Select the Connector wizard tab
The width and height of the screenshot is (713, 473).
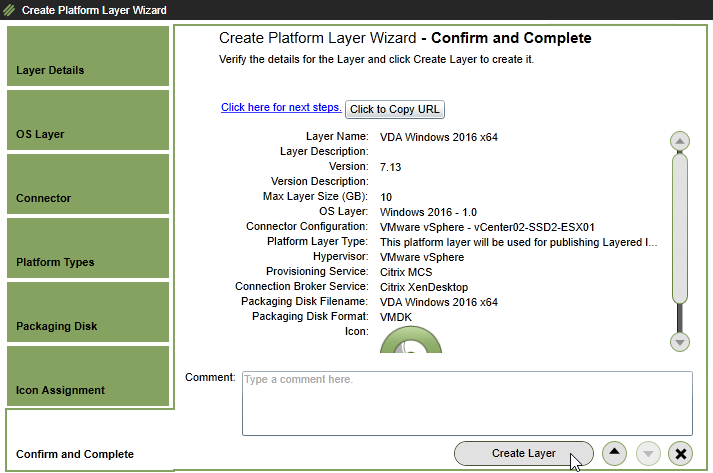point(88,184)
